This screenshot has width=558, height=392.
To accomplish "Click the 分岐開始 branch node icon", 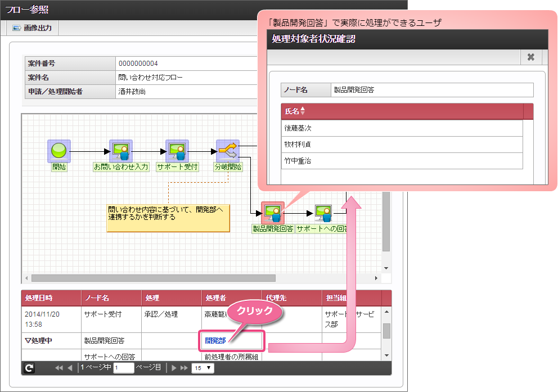I will (228, 151).
